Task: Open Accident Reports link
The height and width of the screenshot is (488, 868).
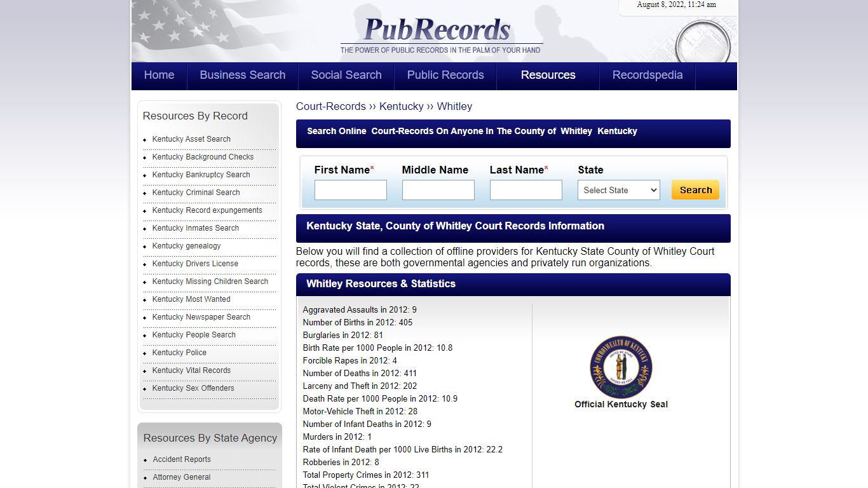Action: [x=182, y=459]
